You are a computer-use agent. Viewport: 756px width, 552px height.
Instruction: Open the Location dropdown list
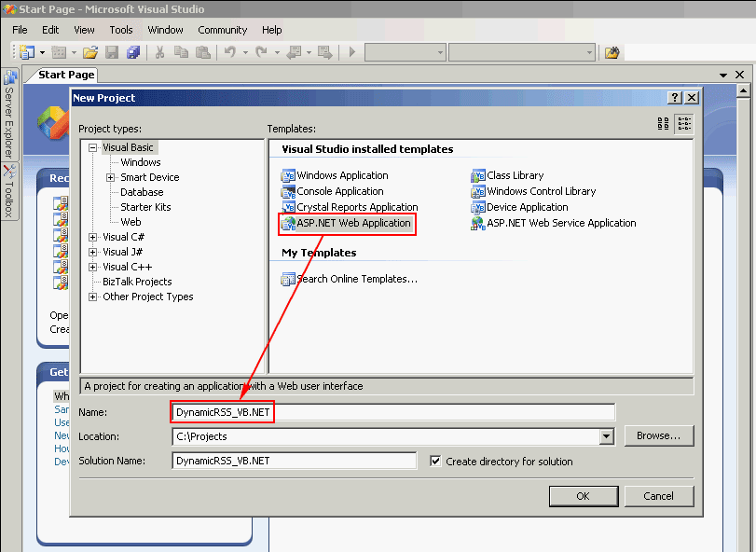point(607,436)
